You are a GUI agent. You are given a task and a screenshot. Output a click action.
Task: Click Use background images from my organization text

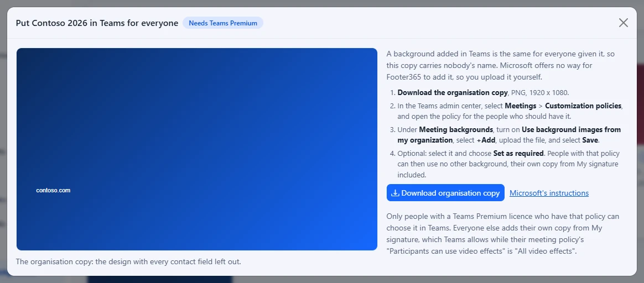tap(510, 135)
